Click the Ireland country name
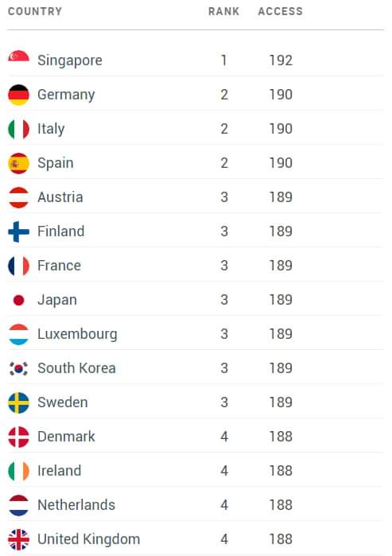 59,471
